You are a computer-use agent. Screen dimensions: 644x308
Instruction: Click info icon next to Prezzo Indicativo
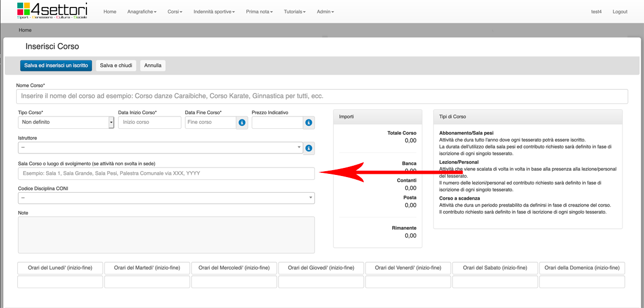(x=309, y=122)
